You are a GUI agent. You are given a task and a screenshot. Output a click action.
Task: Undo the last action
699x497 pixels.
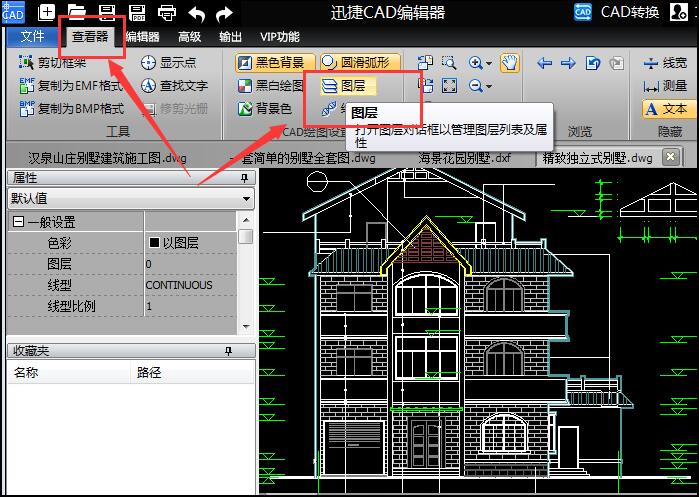[x=197, y=14]
